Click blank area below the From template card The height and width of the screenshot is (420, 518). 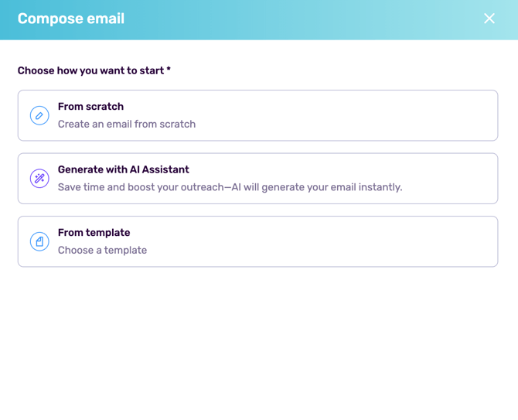click(x=258, y=340)
